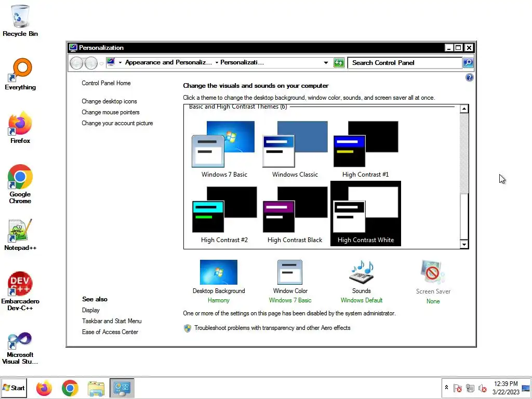Click the Back navigation button
The width and height of the screenshot is (532, 399).
(76, 63)
